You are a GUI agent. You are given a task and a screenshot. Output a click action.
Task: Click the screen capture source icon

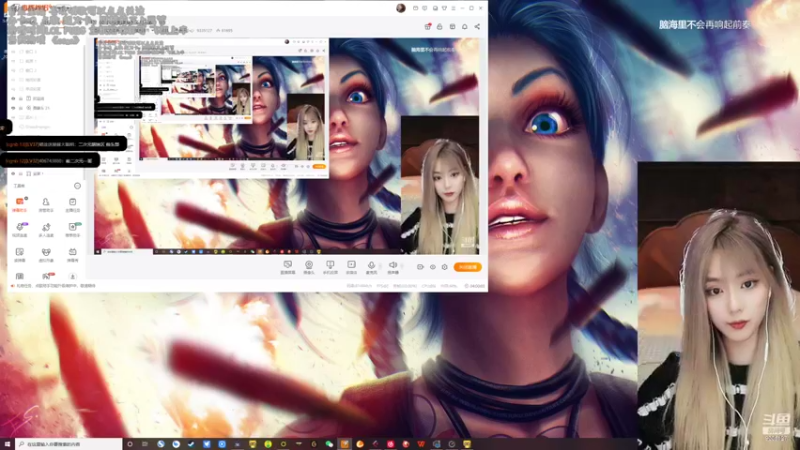pos(288,266)
